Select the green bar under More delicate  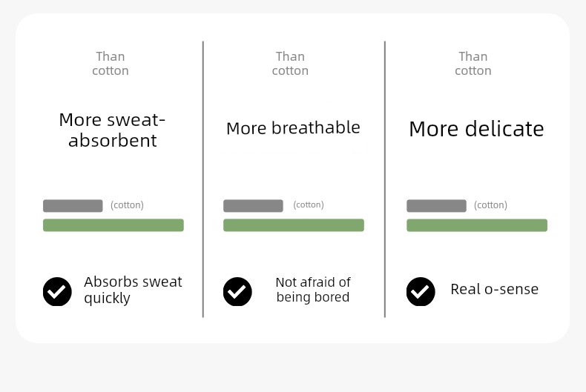[477, 225]
